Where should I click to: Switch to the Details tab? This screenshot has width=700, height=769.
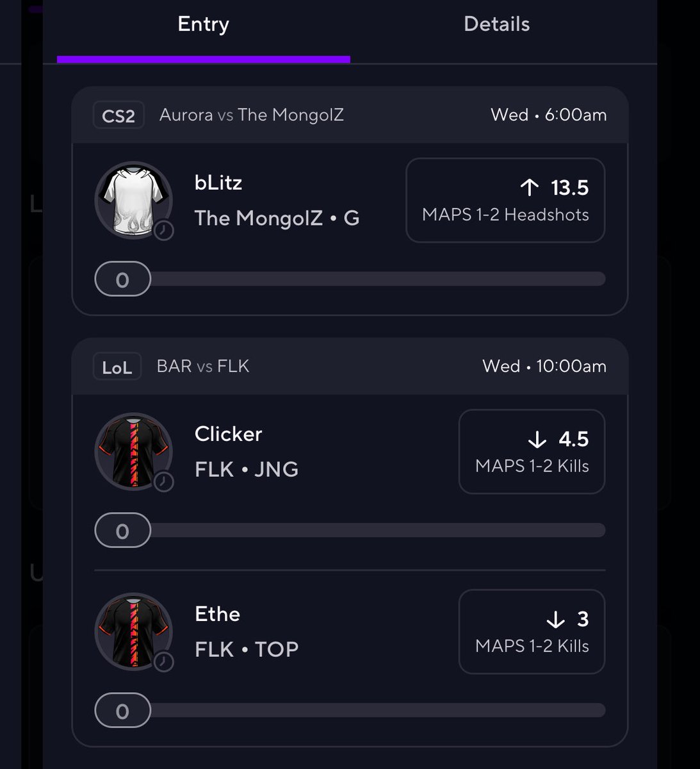tap(496, 24)
